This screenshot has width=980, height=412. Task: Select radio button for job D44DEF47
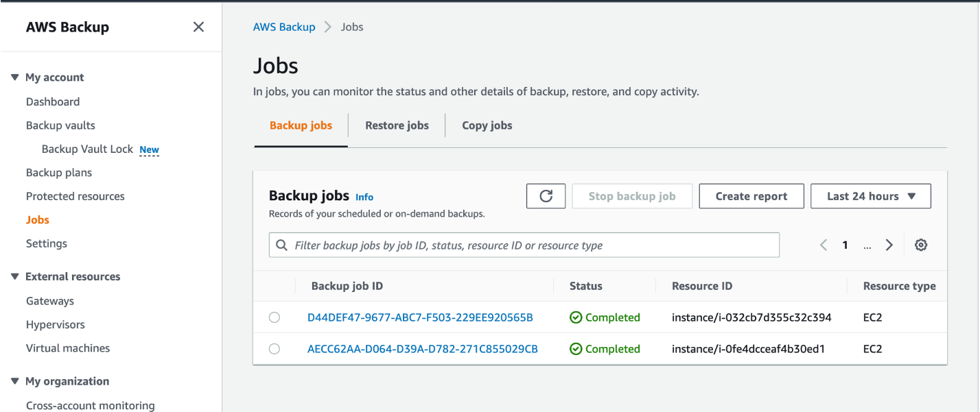(275, 317)
